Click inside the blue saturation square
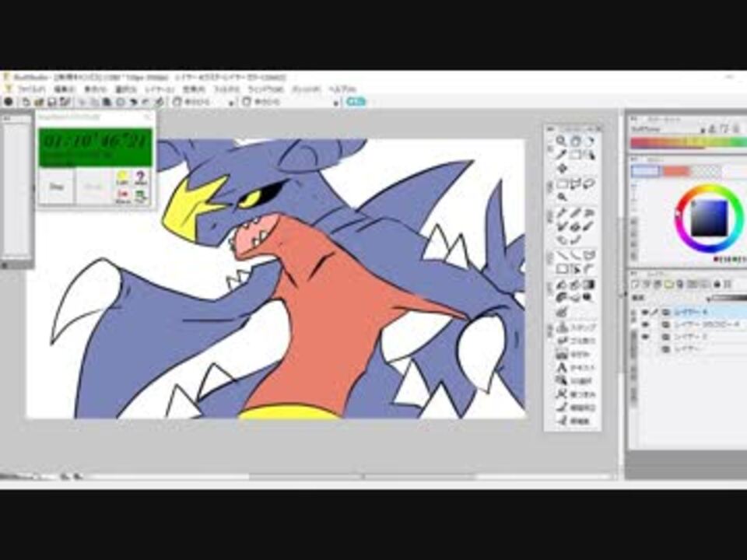This screenshot has width=747, height=560. coord(709,219)
